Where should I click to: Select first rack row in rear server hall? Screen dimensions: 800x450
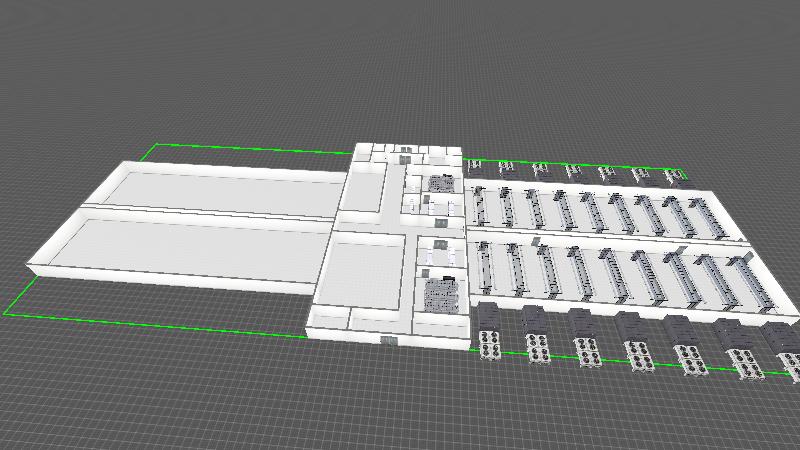coord(480,206)
